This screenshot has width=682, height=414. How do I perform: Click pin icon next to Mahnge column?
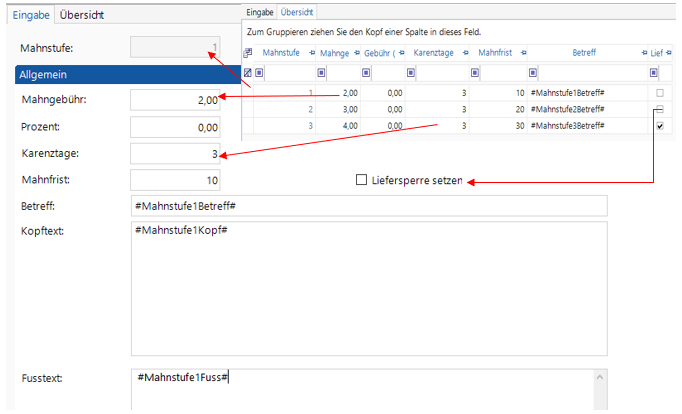[x=356, y=53]
